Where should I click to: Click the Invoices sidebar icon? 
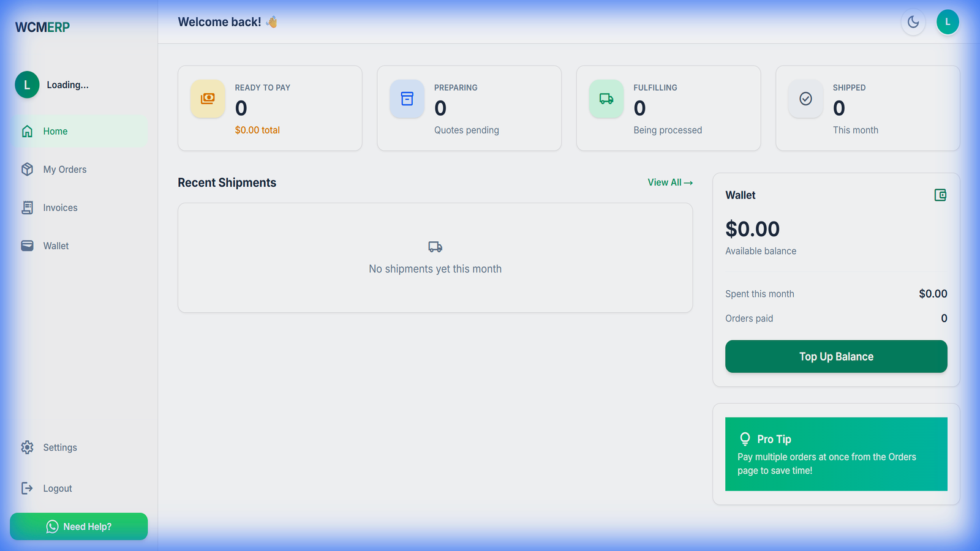[x=27, y=208]
